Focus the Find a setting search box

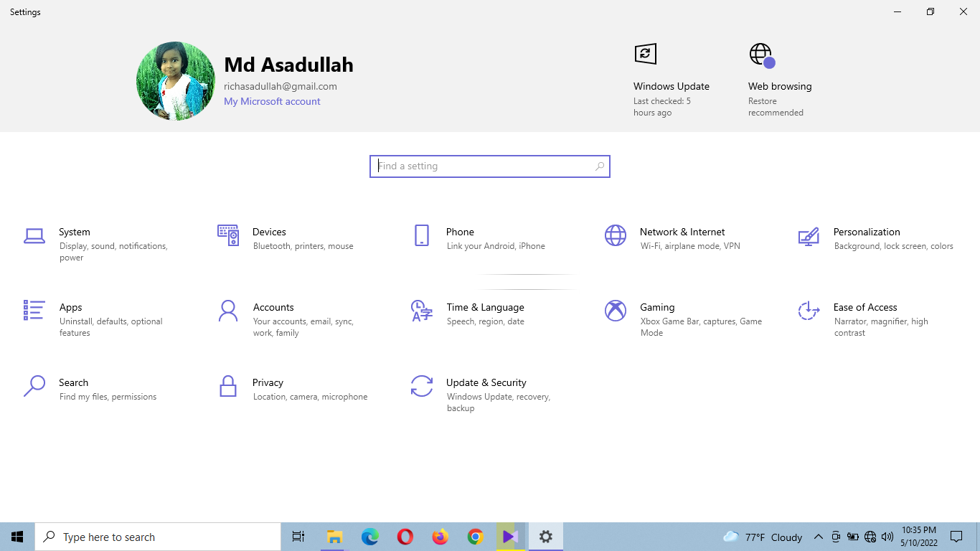click(490, 166)
